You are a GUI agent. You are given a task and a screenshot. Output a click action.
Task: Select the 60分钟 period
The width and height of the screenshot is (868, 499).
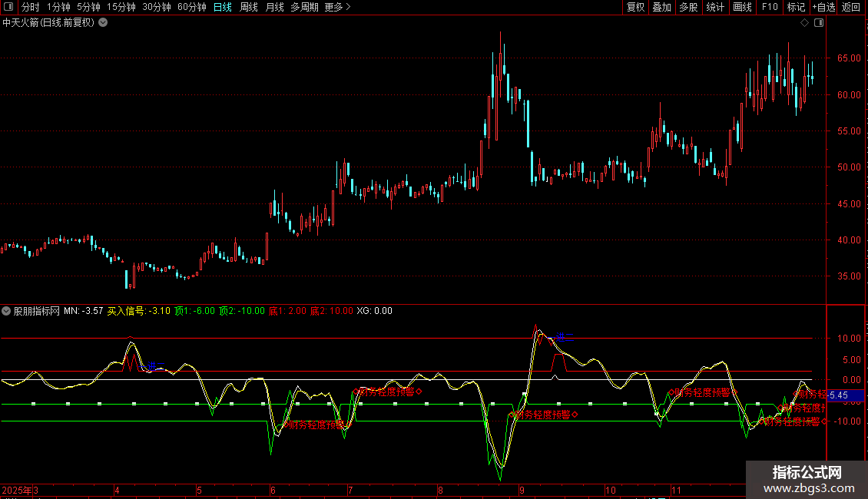pos(192,7)
